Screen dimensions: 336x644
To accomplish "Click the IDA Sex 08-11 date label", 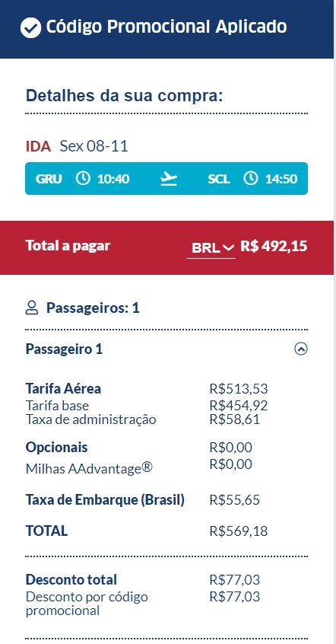I will click(x=77, y=146).
